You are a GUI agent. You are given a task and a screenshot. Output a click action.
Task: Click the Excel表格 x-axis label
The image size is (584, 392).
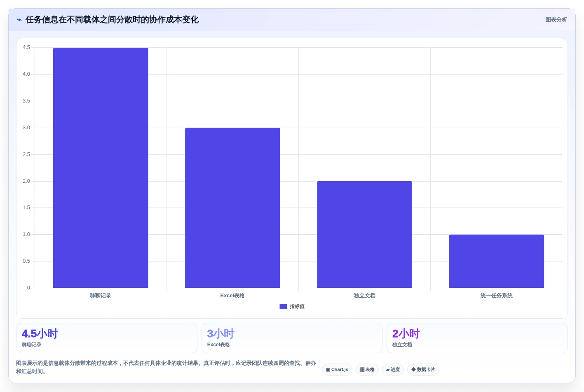tap(232, 296)
